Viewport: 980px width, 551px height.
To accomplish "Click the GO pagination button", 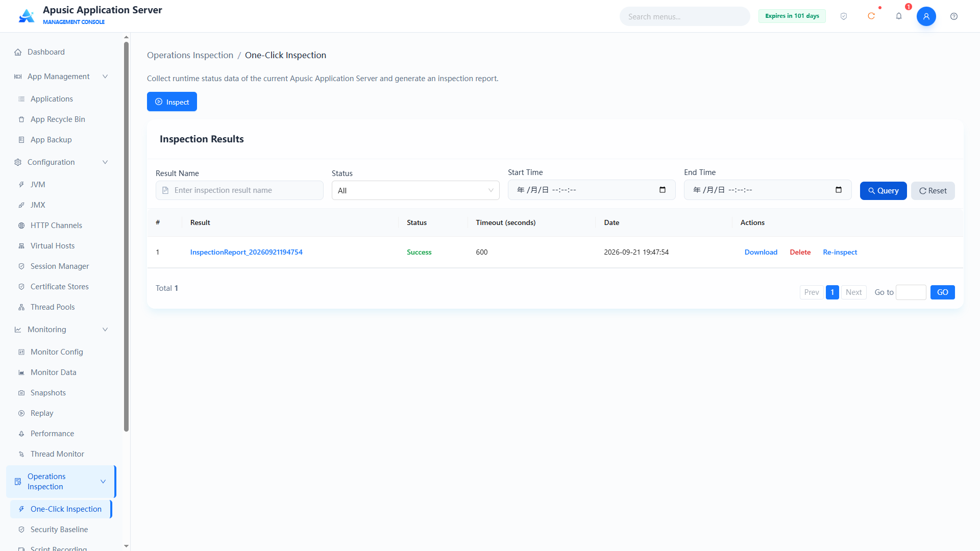I will point(942,292).
